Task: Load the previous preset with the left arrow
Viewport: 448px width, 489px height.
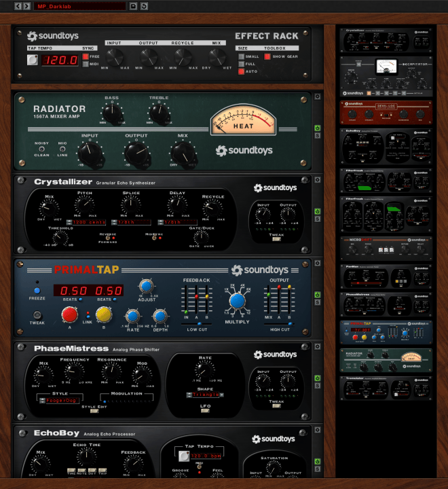Action: tap(18, 6)
